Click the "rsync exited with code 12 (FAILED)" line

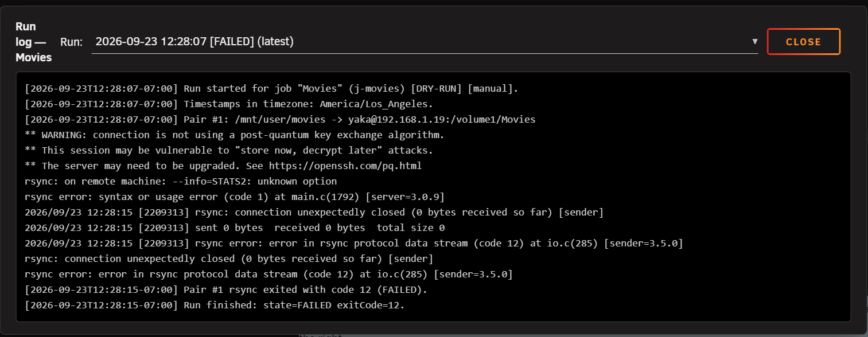(226, 289)
